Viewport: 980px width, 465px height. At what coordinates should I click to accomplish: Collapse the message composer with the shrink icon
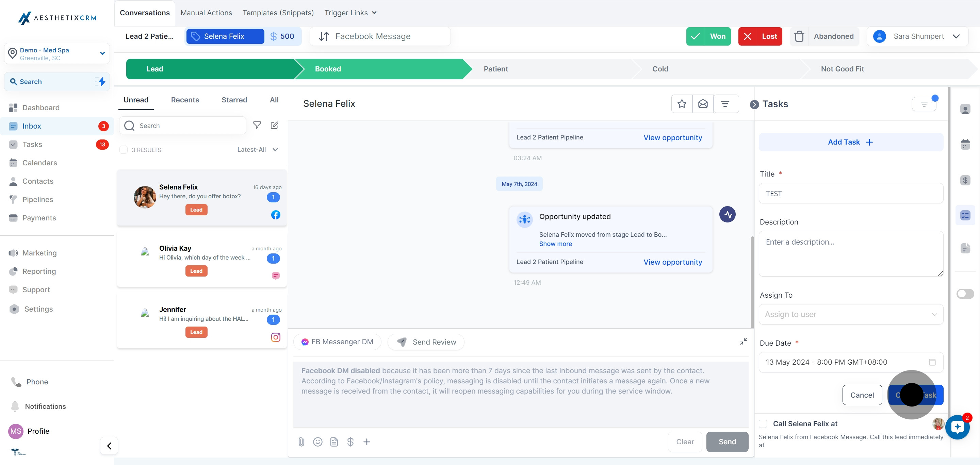pos(743,342)
